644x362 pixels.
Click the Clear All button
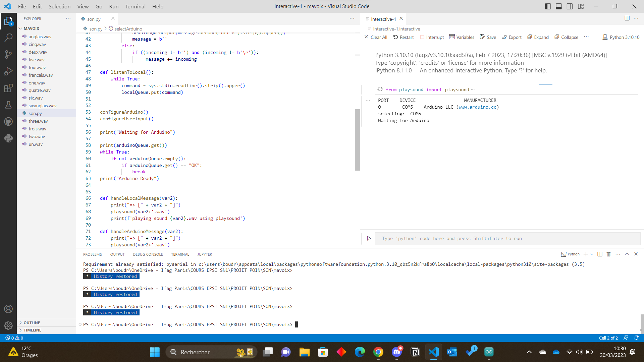[x=376, y=37]
